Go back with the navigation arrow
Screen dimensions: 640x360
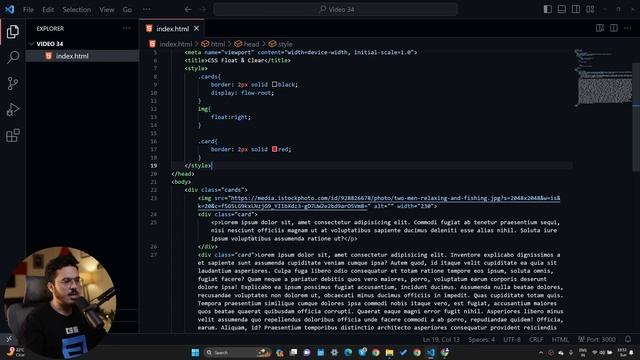point(188,9)
